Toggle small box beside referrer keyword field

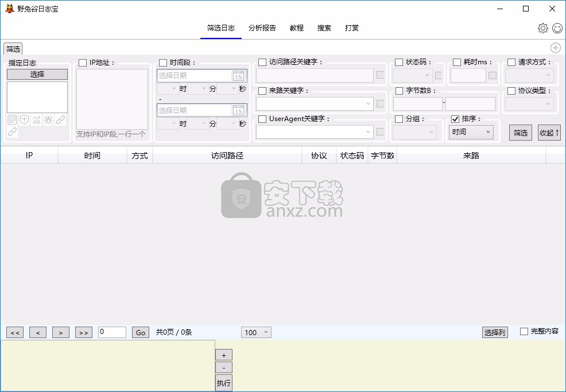(x=380, y=103)
